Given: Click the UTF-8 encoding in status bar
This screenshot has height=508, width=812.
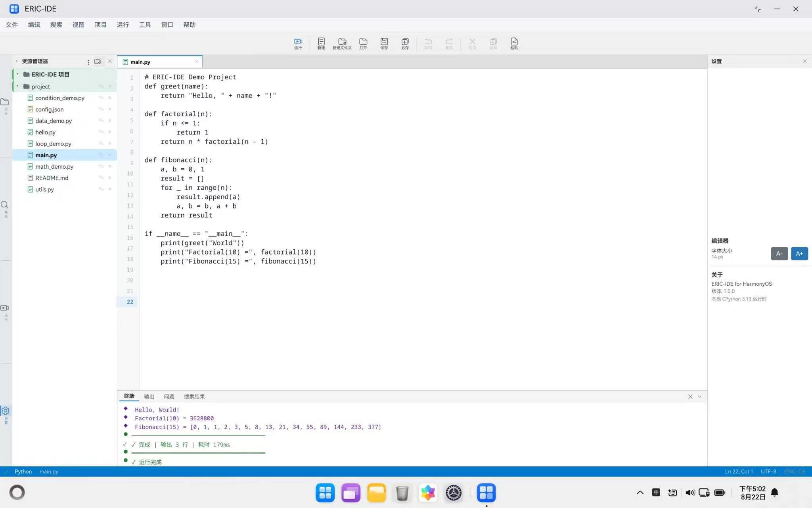Looking at the screenshot, I should [x=768, y=471].
